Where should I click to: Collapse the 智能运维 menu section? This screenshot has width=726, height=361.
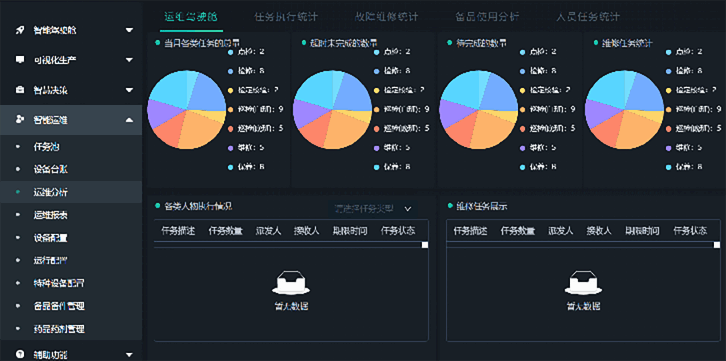point(129,120)
